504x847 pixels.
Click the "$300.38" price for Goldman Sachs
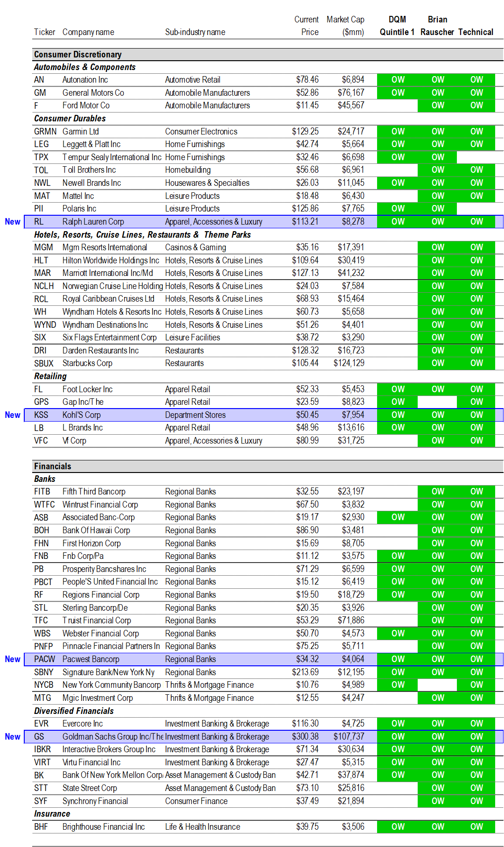tap(305, 737)
